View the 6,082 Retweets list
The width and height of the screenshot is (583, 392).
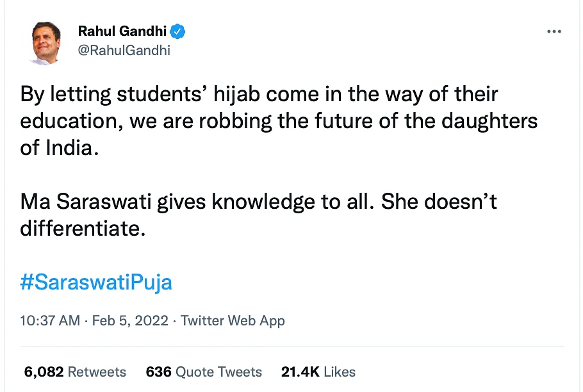point(74,372)
